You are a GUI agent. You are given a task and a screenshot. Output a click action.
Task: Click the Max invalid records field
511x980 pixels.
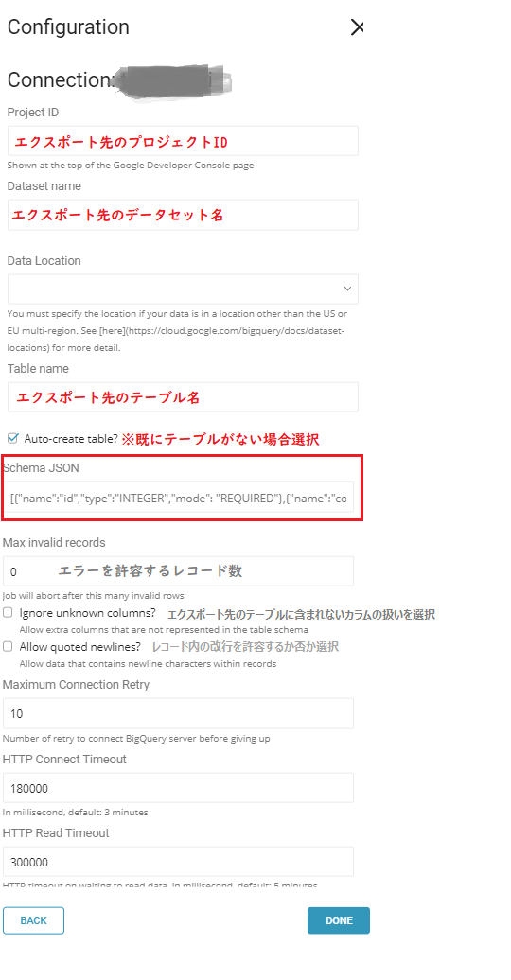(178, 570)
